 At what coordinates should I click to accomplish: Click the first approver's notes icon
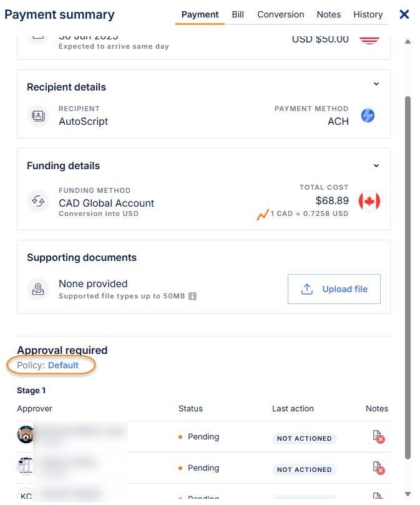[x=377, y=437]
